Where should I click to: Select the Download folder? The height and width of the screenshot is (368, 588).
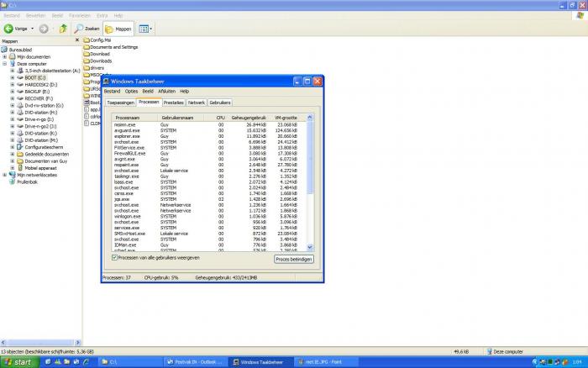tap(97, 54)
